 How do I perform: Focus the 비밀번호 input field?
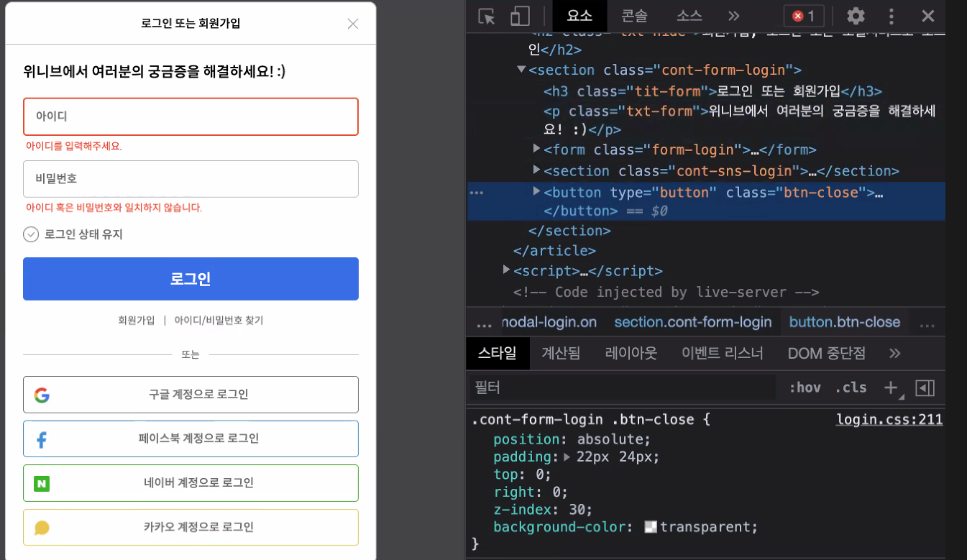(191, 179)
